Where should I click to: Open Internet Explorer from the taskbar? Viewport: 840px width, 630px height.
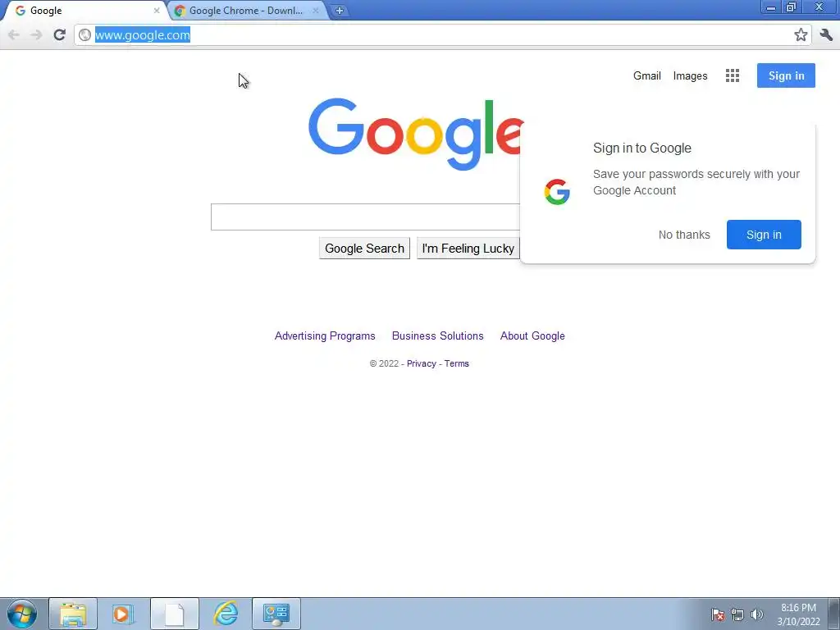click(x=226, y=614)
